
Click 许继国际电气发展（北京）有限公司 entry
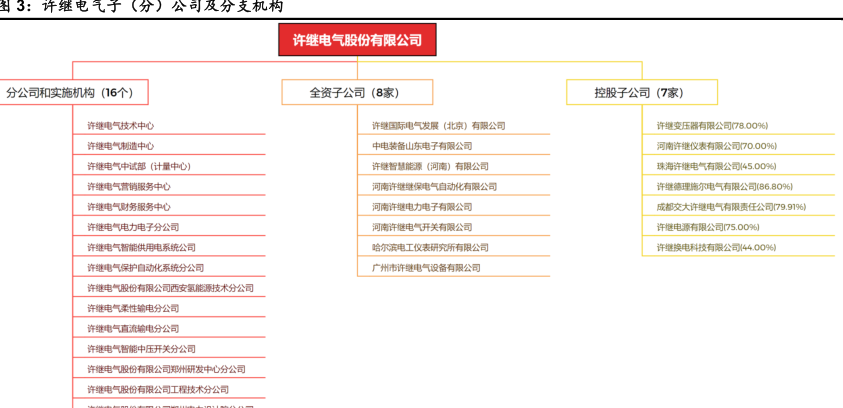(439, 126)
